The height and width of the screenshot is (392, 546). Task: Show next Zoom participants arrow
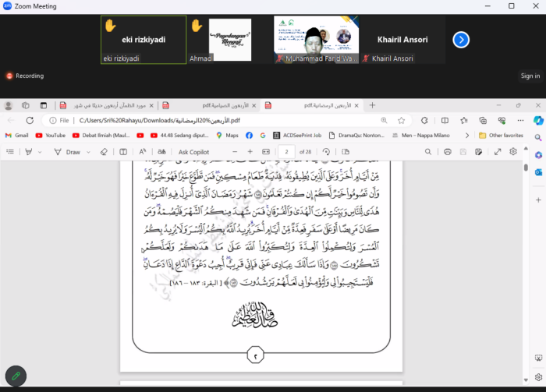click(x=461, y=40)
